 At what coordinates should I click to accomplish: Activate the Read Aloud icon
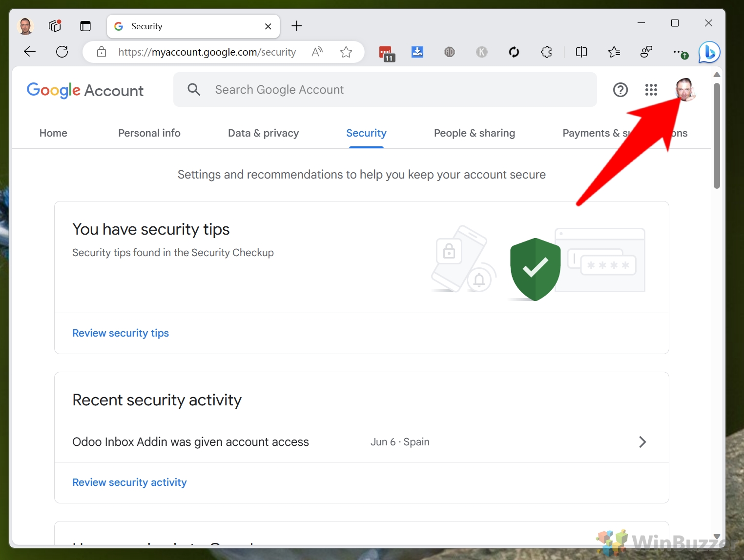pyautogui.click(x=317, y=52)
